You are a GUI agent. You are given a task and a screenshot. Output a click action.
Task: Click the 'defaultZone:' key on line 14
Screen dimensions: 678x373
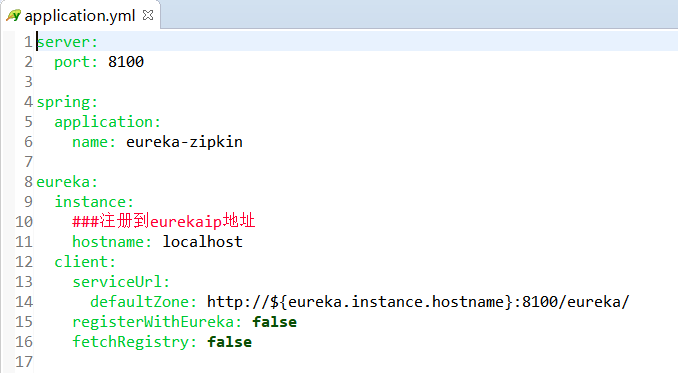pyautogui.click(x=144, y=302)
